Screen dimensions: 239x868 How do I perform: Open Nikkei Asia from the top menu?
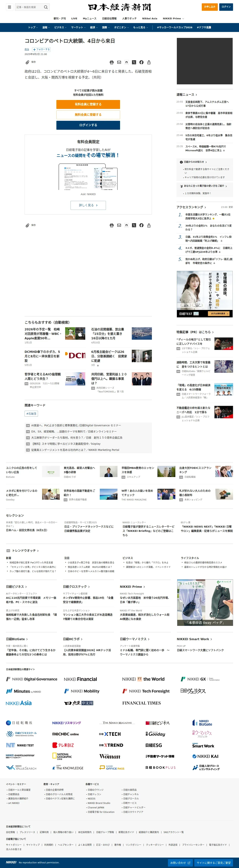pos(149,19)
